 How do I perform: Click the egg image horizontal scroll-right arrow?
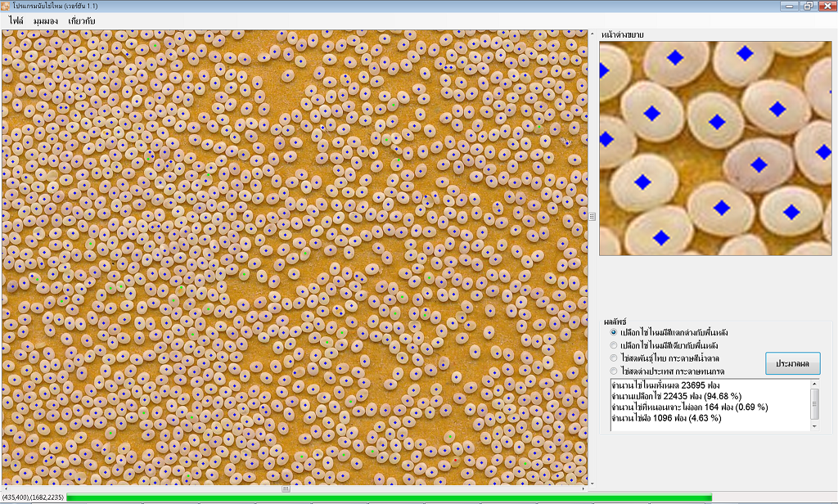583,488
